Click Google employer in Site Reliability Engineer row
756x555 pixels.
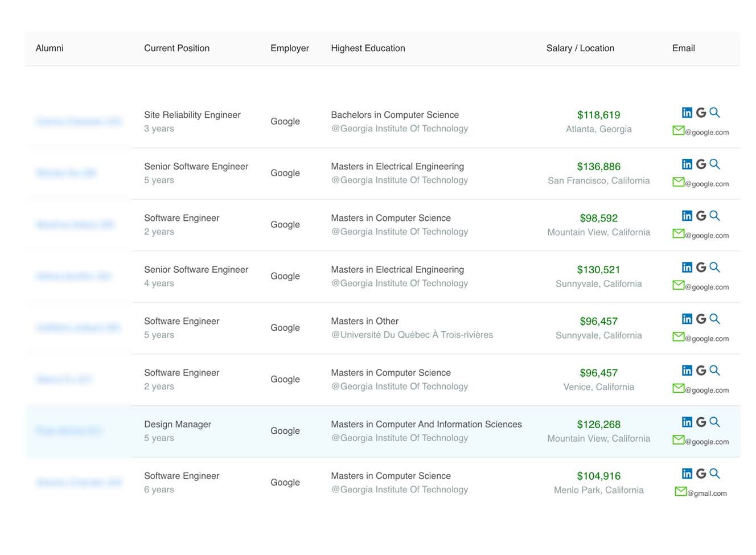(x=285, y=121)
